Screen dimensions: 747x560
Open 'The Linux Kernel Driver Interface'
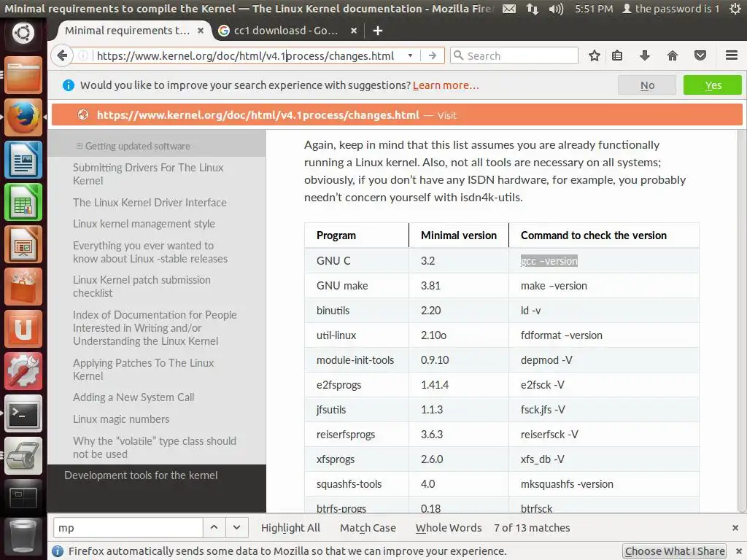click(150, 203)
